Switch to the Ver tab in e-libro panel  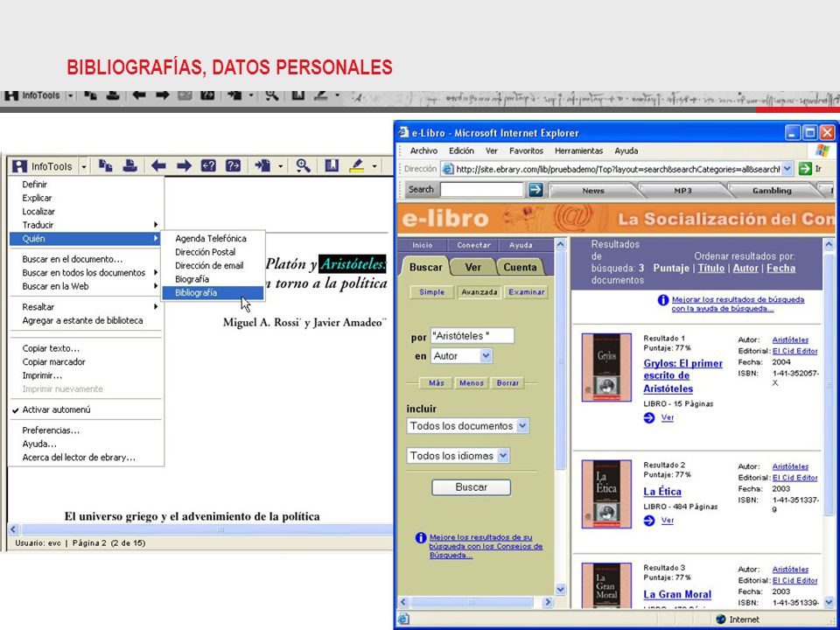pyautogui.click(x=472, y=267)
